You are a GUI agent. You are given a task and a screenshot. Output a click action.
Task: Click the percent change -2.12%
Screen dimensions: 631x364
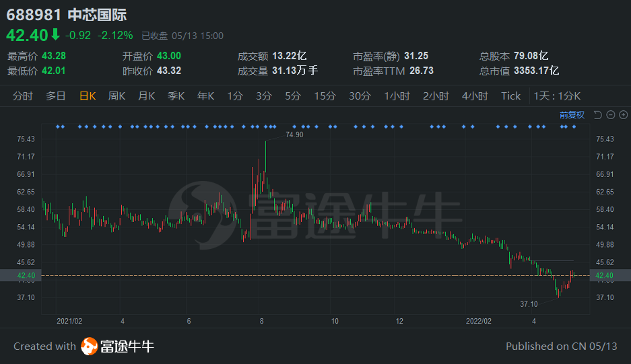click(x=115, y=36)
